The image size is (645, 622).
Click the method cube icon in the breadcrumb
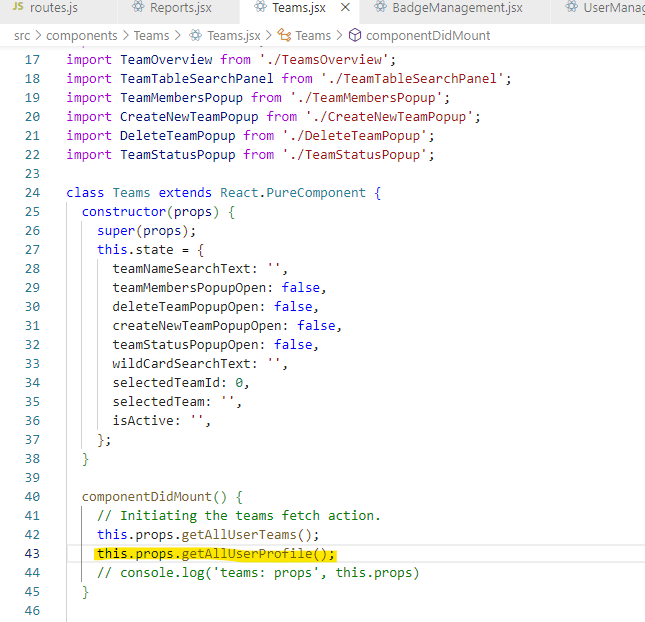click(x=355, y=35)
